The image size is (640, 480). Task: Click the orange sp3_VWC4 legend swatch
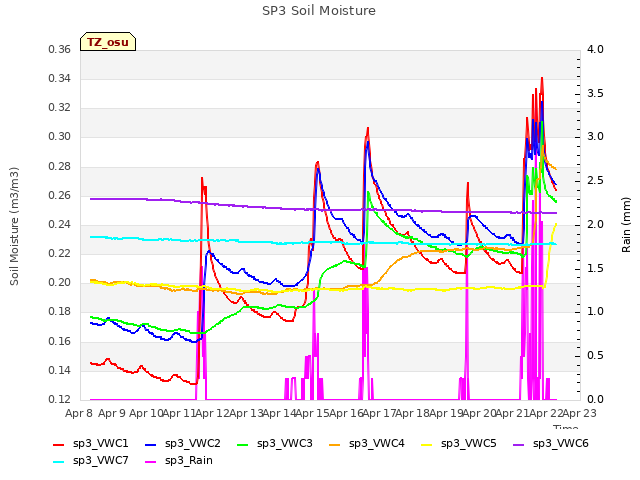coord(335,444)
